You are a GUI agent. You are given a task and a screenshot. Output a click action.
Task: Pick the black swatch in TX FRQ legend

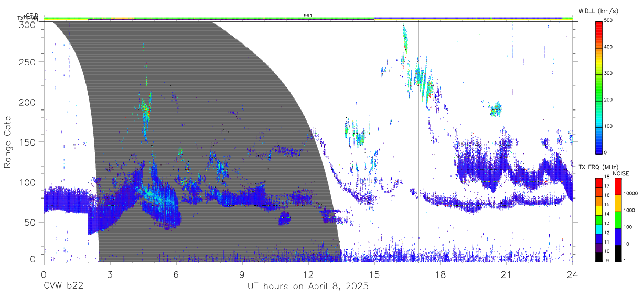pos(599,257)
